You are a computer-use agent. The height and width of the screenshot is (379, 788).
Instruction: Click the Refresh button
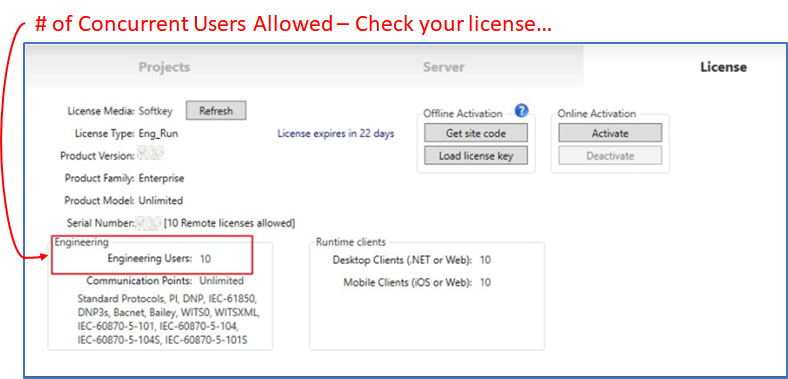click(x=216, y=111)
